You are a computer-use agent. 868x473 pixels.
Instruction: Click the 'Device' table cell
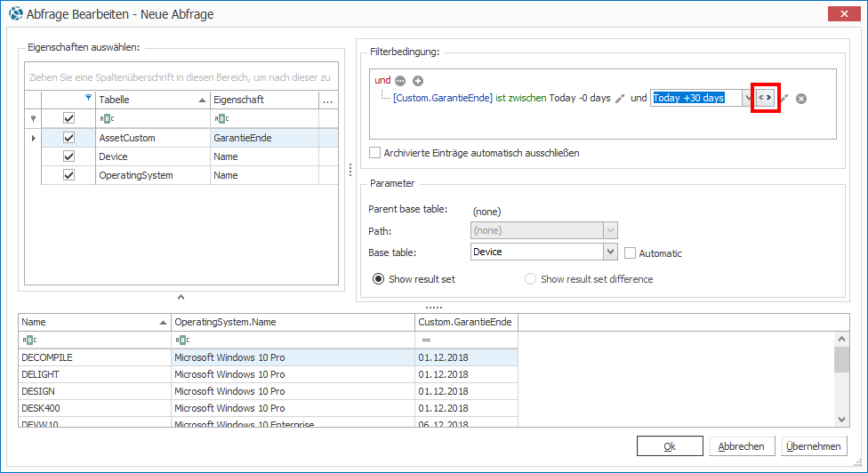(x=153, y=156)
